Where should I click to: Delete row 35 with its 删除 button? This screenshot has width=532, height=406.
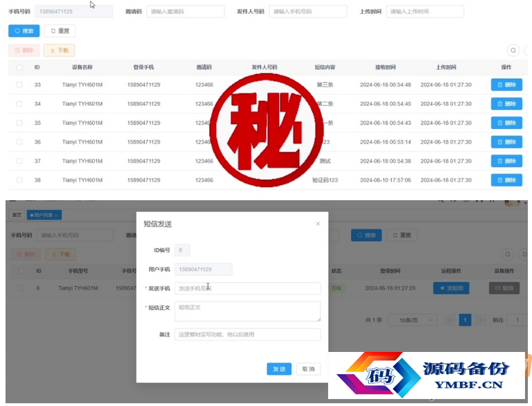[x=506, y=123]
